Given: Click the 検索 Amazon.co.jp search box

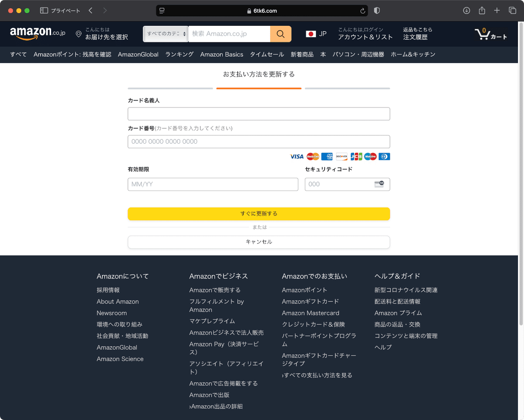Looking at the screenshot, I should 229,34.
